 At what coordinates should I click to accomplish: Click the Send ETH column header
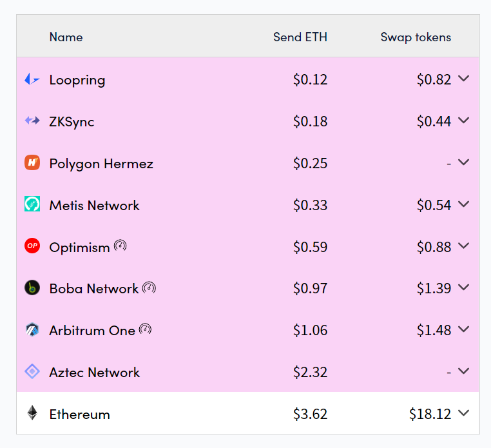[300, 37]
